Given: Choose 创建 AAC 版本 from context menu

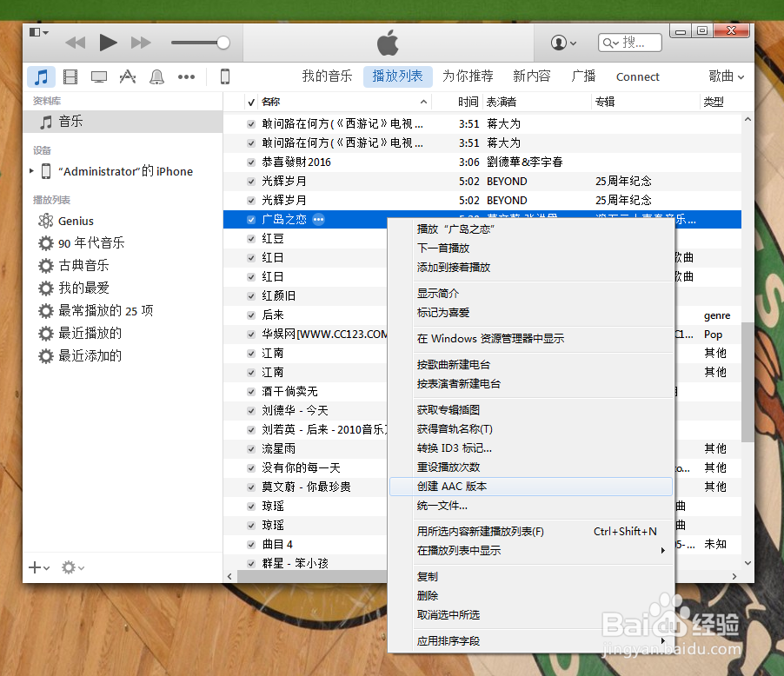Looking at the screenshot, I should tap(530, 487).
